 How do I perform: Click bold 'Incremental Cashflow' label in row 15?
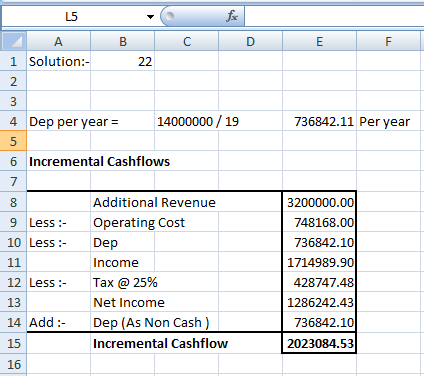tap(160, 343)
